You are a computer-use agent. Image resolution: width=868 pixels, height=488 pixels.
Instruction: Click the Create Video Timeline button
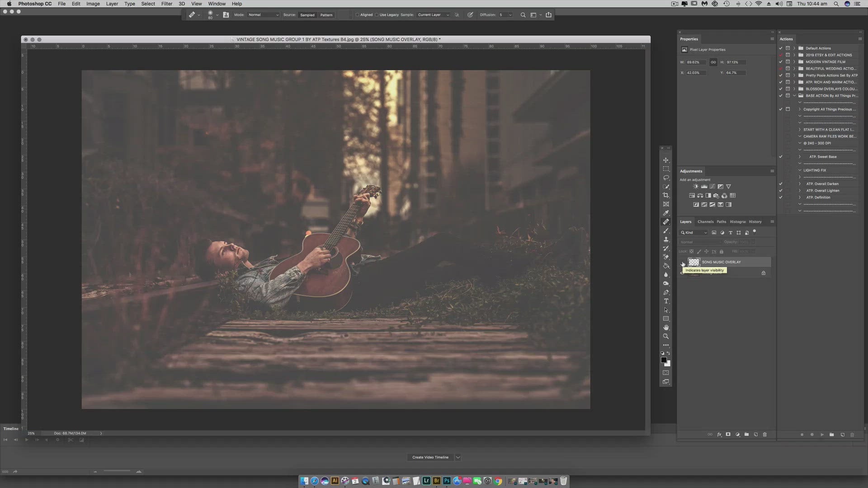point(430,457)
